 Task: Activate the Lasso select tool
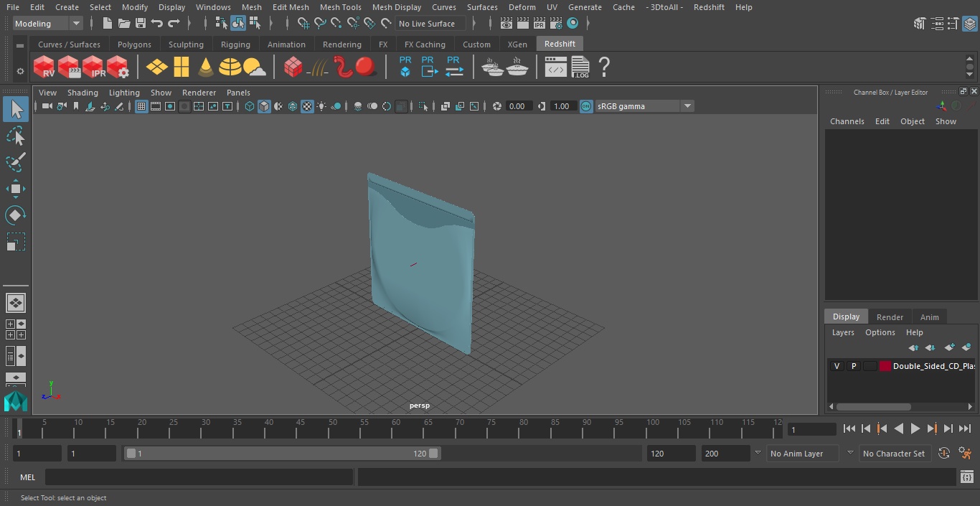tap(16, 136)
